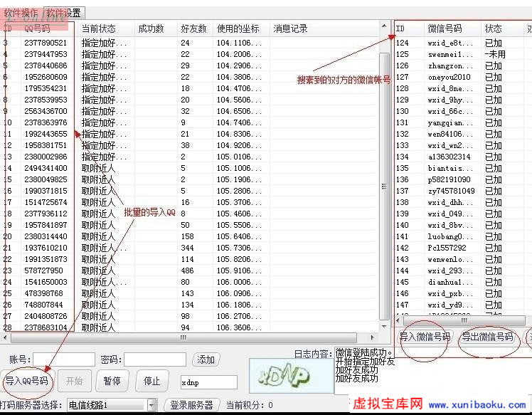Click the 微信号码 column header
The width and height of the screenshot is (532, 415).
445,28
